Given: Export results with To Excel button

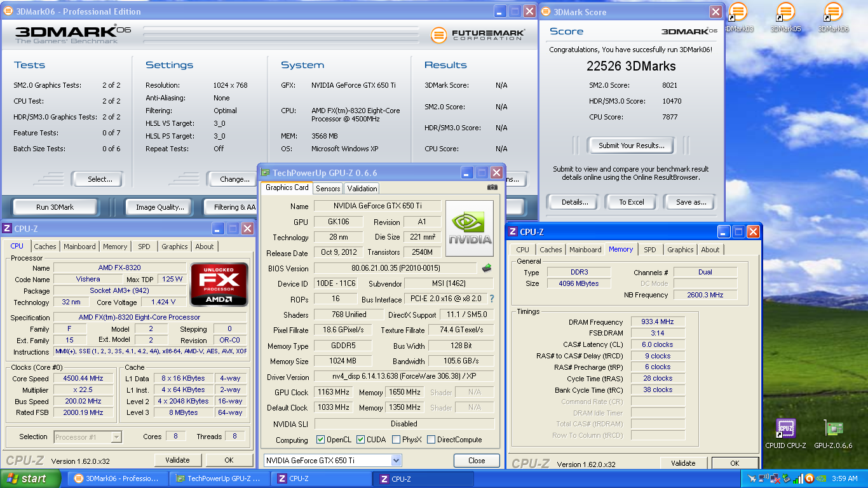Looking at the screenshot, I should click(632, 202).
